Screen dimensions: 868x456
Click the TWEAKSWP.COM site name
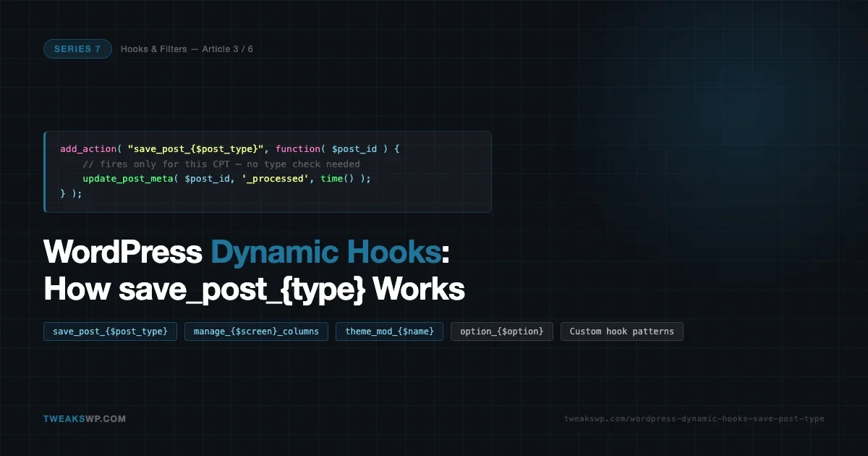coord(85,419)
